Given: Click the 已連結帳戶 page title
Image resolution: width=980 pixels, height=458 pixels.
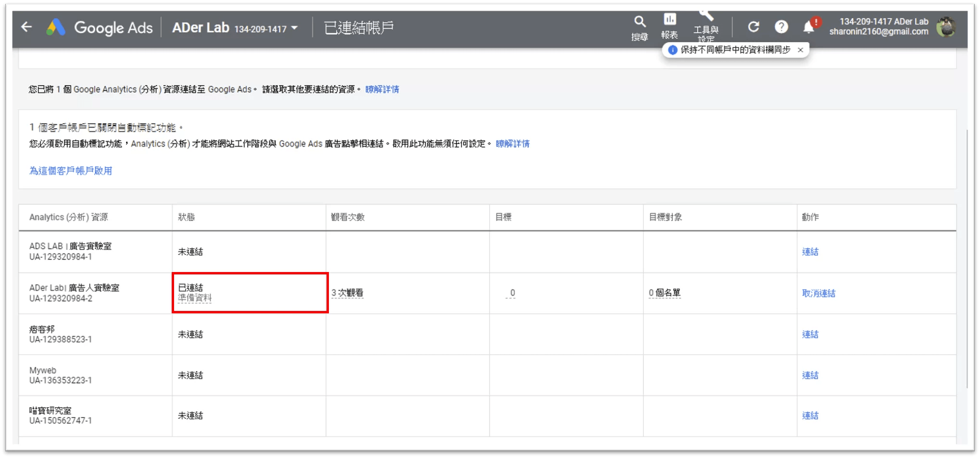Looking at the screenshot, I should pos(359,28).
